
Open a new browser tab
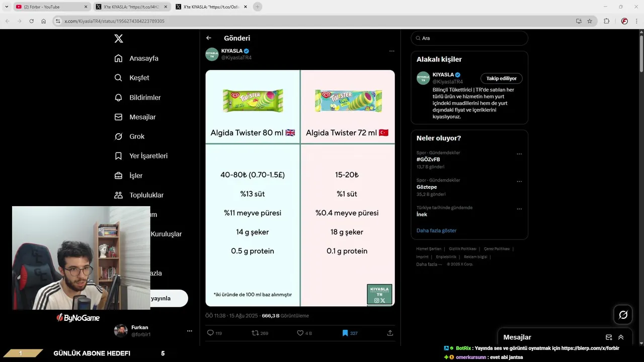(258, 7)
